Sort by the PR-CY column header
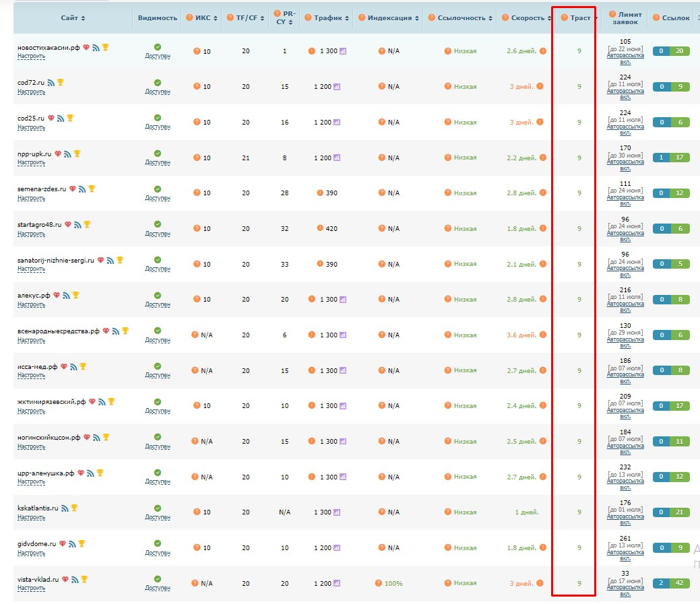The width and height of the screenshot is (700, 604). point(284,18)
